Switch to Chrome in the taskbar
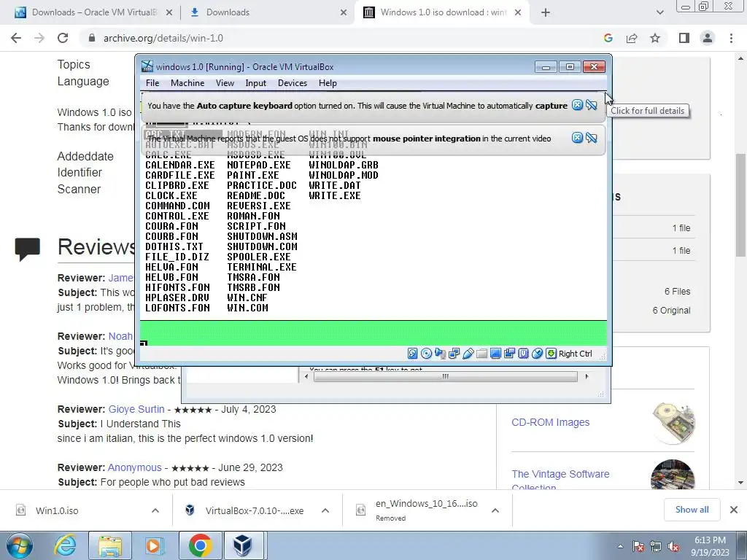The width and height of the screenshot is (747, 560). 200,545
